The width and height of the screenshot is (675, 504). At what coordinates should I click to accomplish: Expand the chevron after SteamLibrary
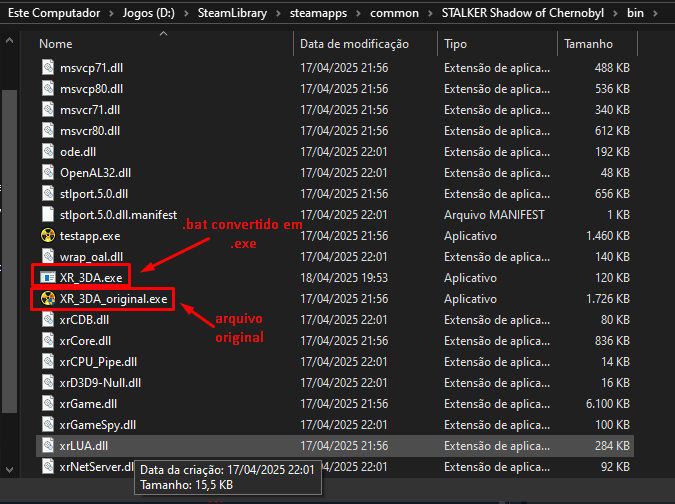279,13
